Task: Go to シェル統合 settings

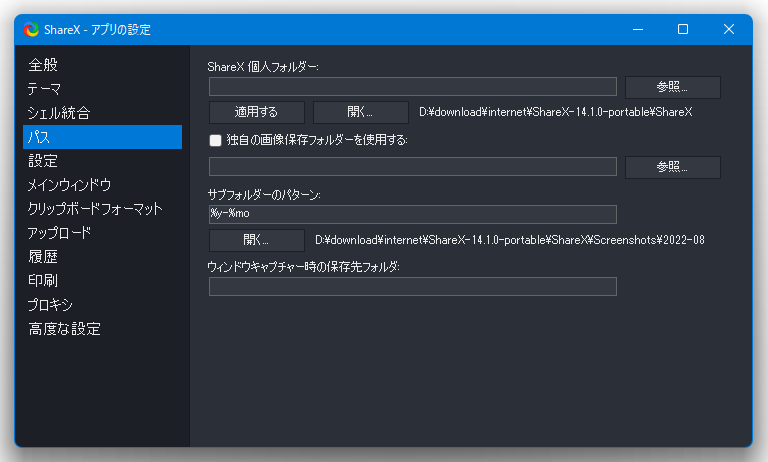Action: (102, 113)
